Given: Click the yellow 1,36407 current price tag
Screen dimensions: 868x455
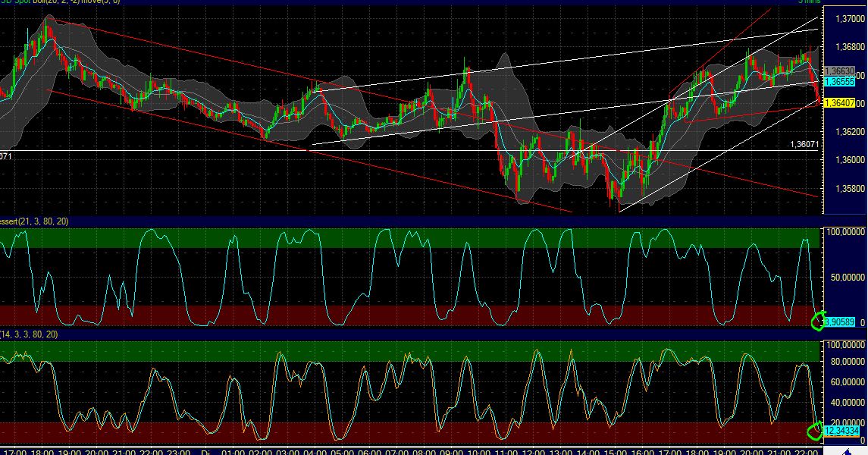Looking at the screenshot, I should (839, 102).
